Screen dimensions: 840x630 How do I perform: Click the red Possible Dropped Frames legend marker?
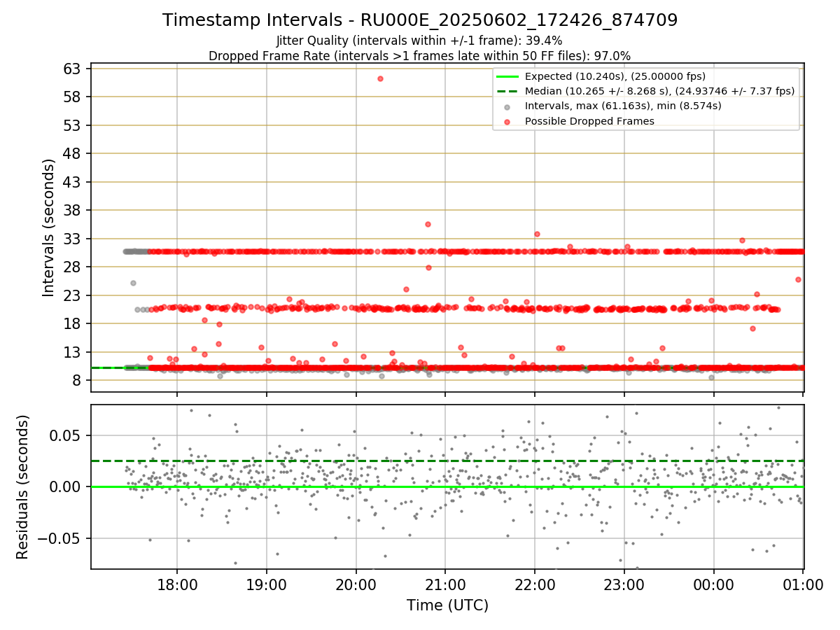tap(507, 121)
